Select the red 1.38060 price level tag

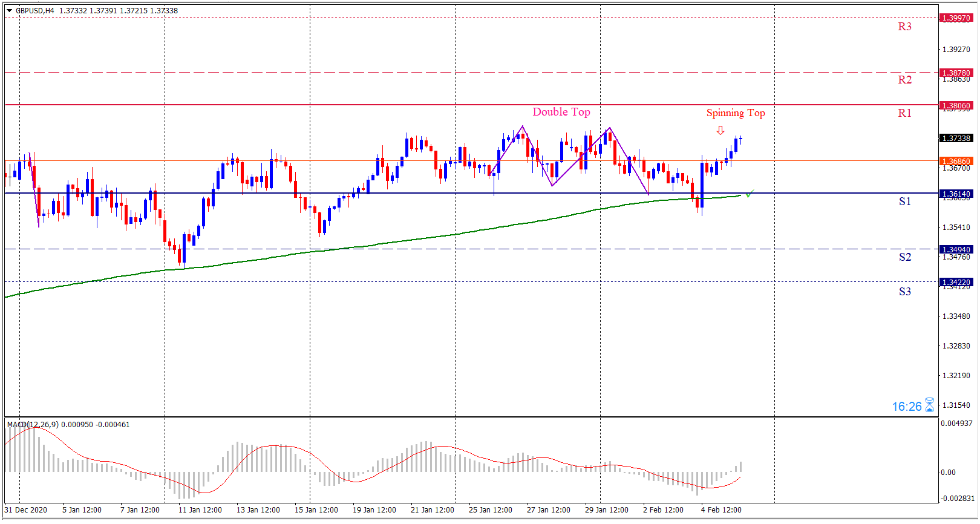(x=956, y=106)
